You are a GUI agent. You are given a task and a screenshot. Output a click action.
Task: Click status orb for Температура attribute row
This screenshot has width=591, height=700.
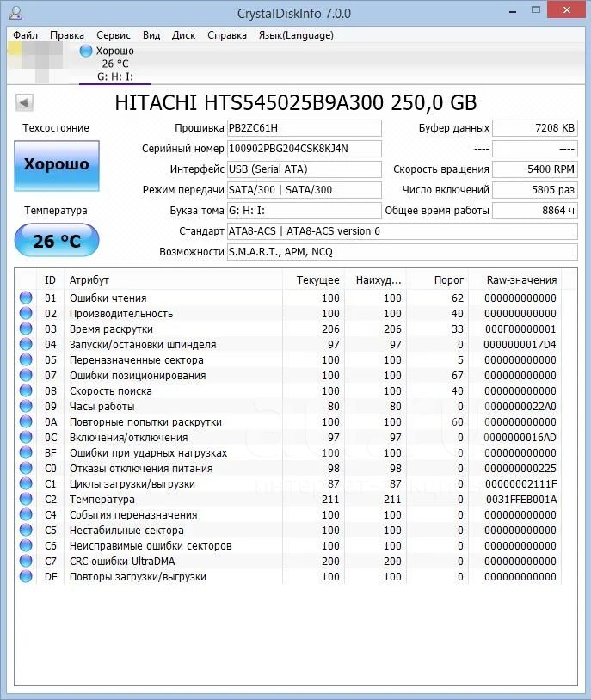[26, 499]
